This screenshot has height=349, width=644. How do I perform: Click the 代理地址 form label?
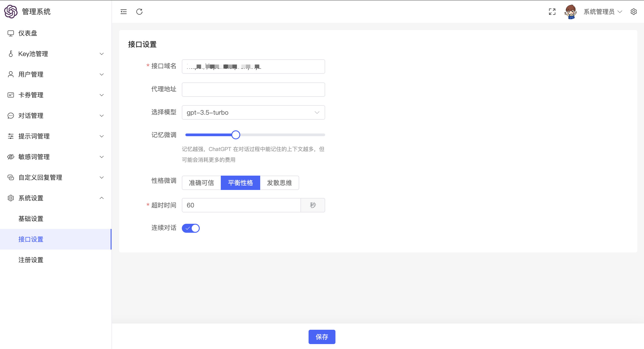pyautogui.click(x=164, y=89)
